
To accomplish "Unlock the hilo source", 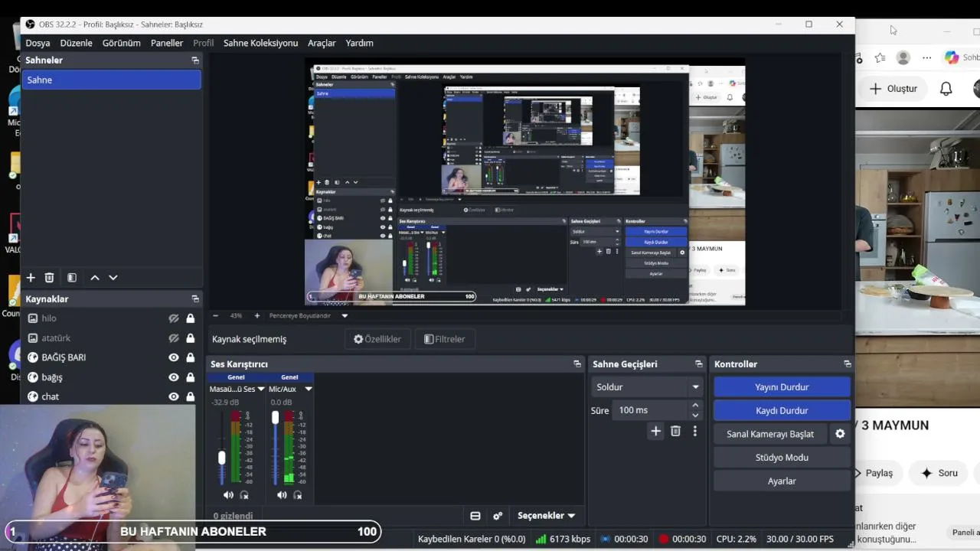I will pos(190,318).
